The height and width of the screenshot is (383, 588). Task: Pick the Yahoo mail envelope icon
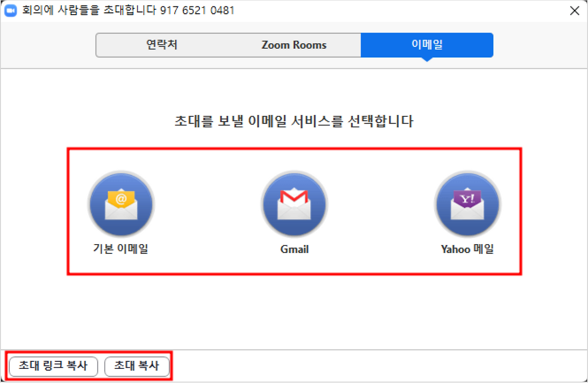(x=467, y=204)
